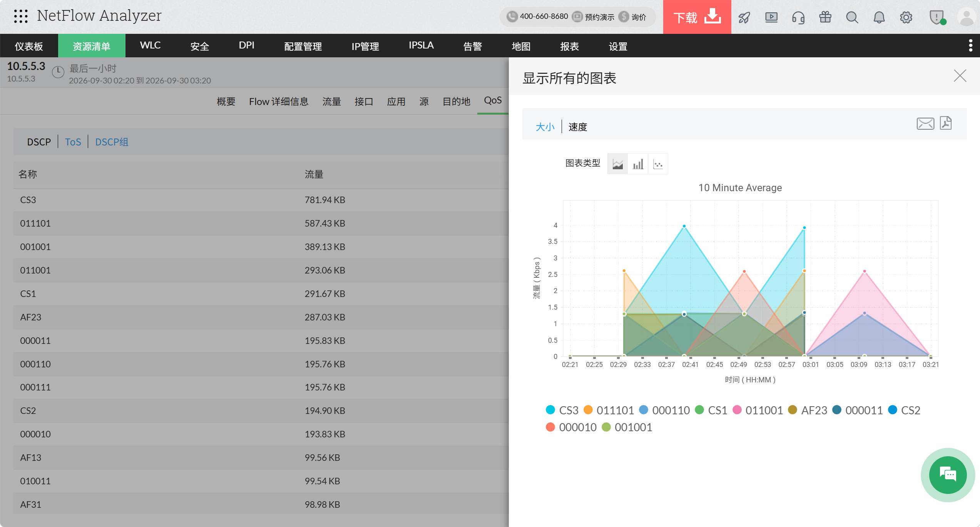Open the gift box icon
Image resolution: width=980 pixels, height=527 pixels.
(x=825, y=17)
